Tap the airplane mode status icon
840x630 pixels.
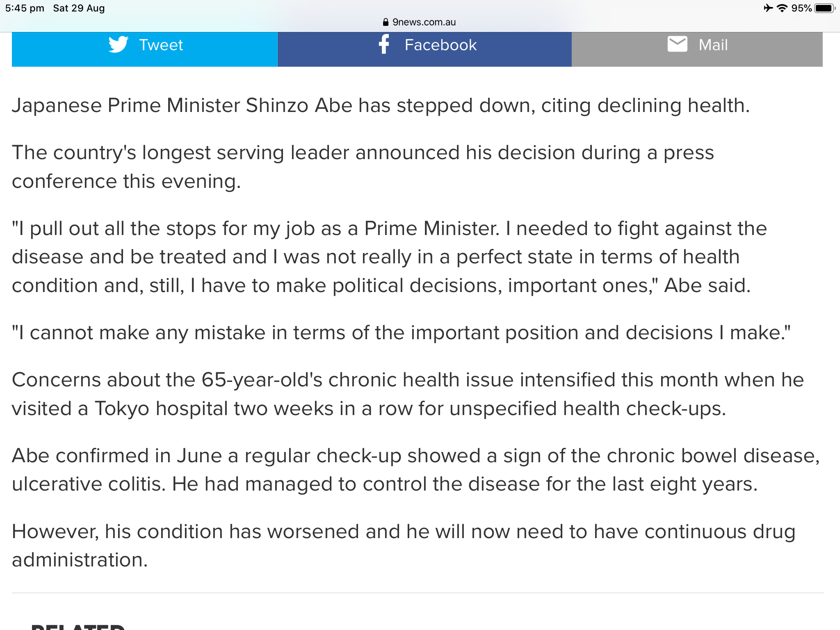768,8
